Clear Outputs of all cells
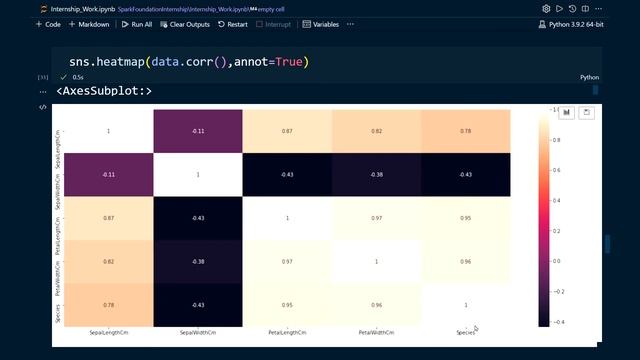640x360 pixels. (x=185, y=24)
